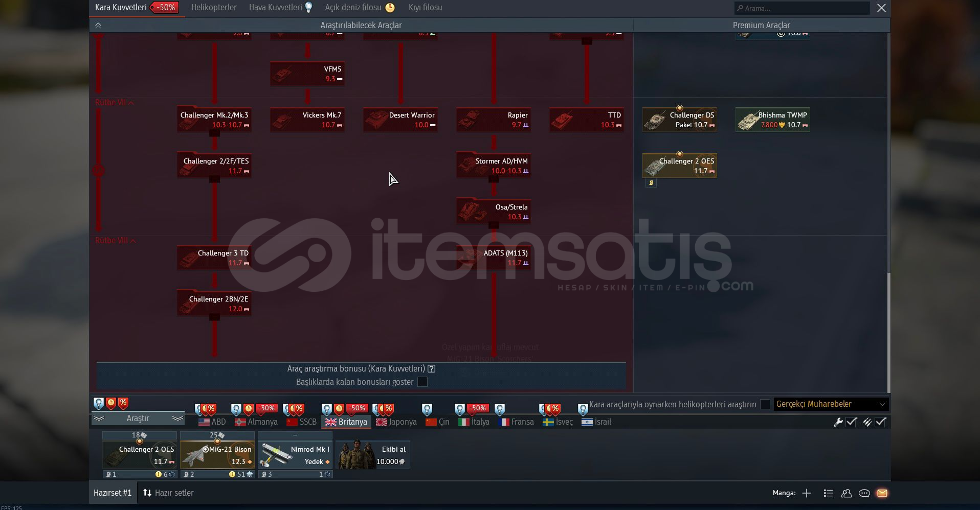Select the ADATS (M113) vehicle card
Image resolution: width=980 pixels, height=510 pixels.
494,258
